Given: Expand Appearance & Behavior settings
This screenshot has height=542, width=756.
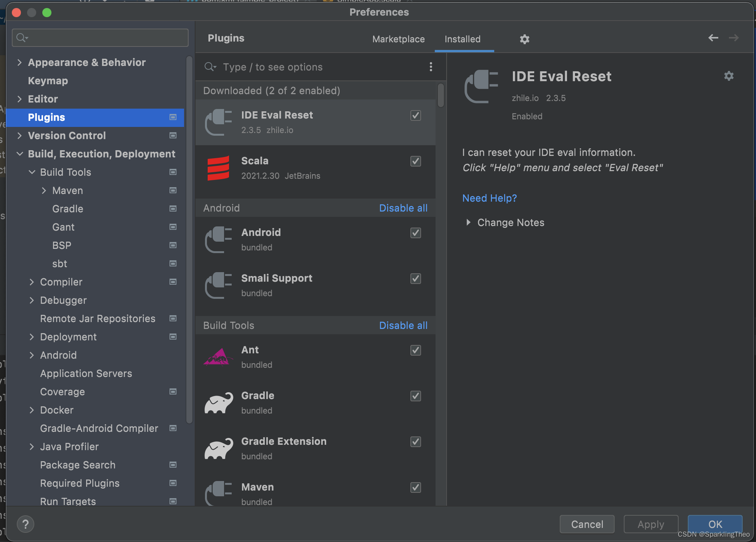Looking at the screenshot, I should [19, 62].
